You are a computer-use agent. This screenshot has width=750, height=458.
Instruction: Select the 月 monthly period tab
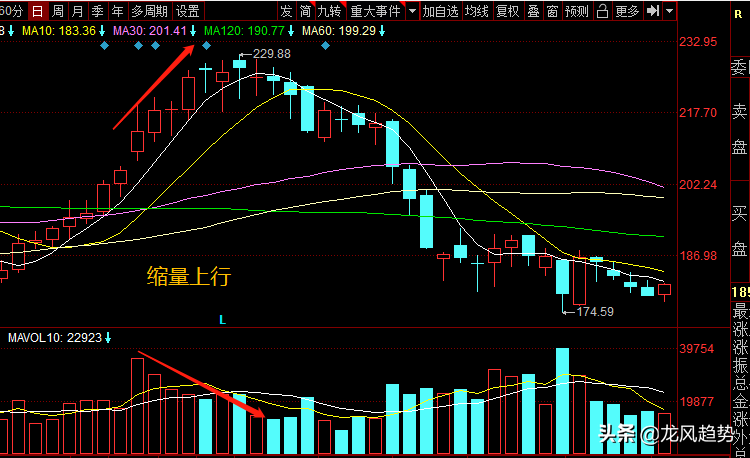77,11
